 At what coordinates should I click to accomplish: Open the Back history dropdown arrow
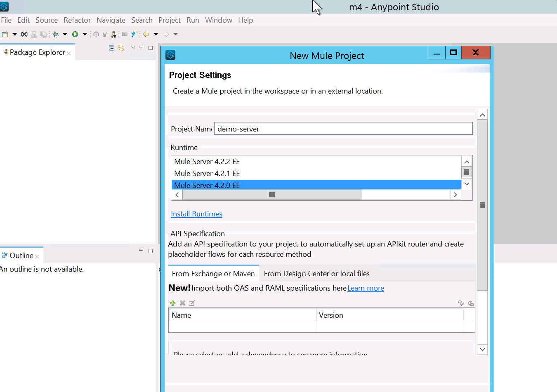point(156,34)
